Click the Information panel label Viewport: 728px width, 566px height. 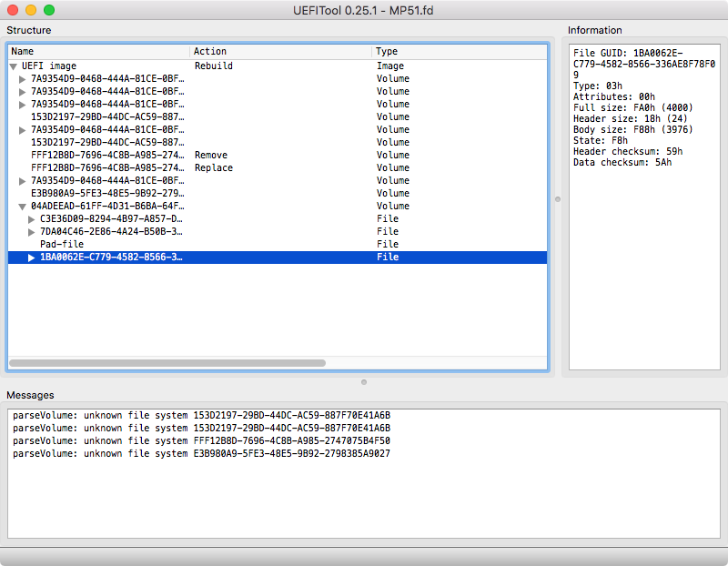(x=595, y=30)
